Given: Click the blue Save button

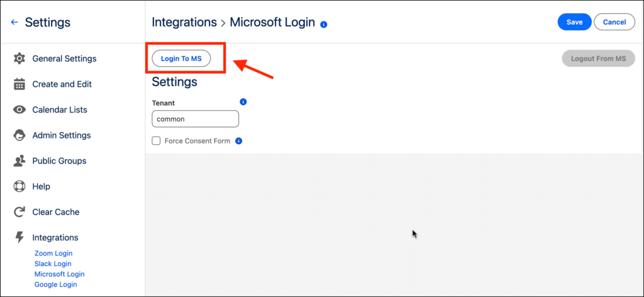Looking at the screenshot, I should coord(574,22).
